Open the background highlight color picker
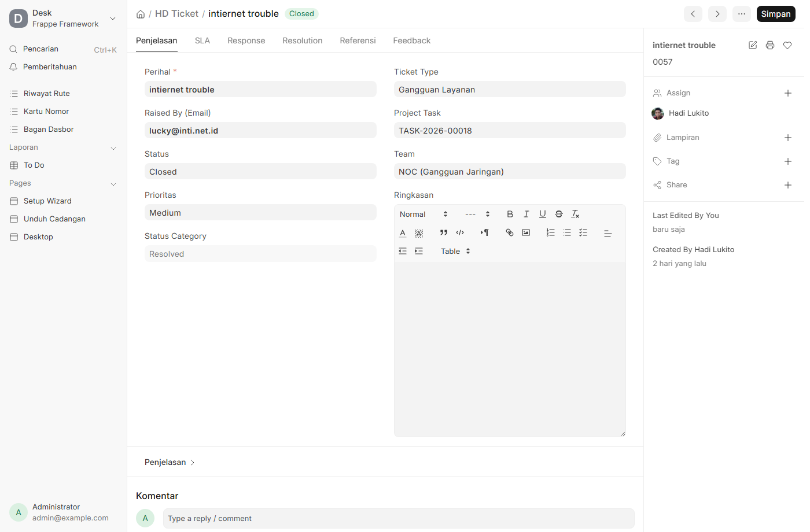This screenshot has width=810, height=532. 419,232
